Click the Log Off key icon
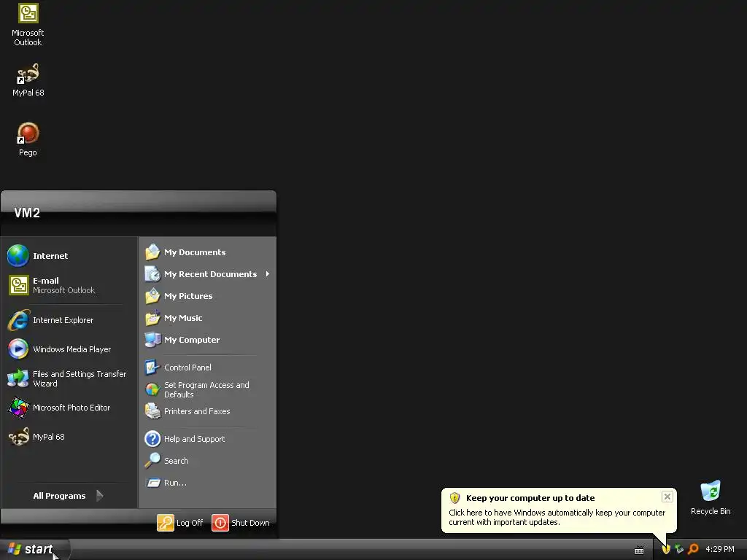This screenshot has height=560, width=747. pos(166,522)
